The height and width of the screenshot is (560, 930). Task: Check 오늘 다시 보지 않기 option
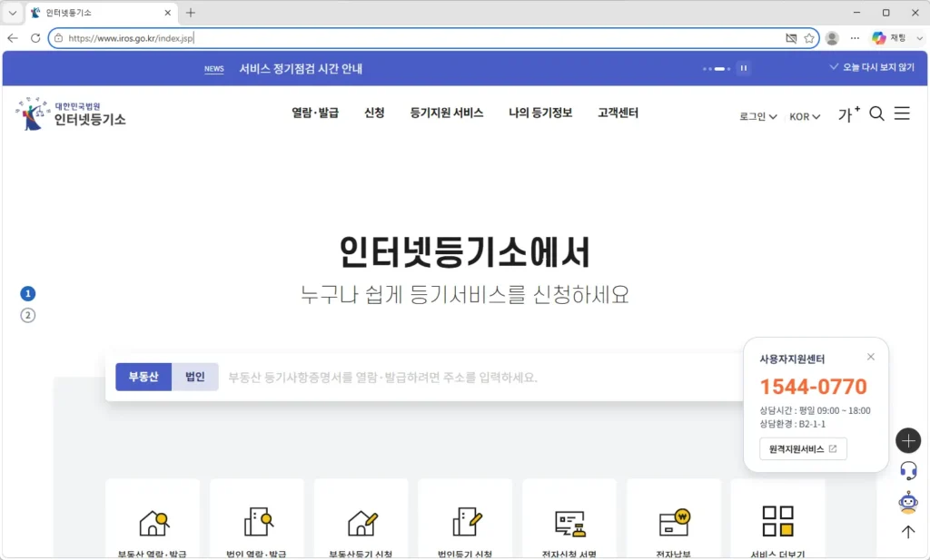click(872, 67)
